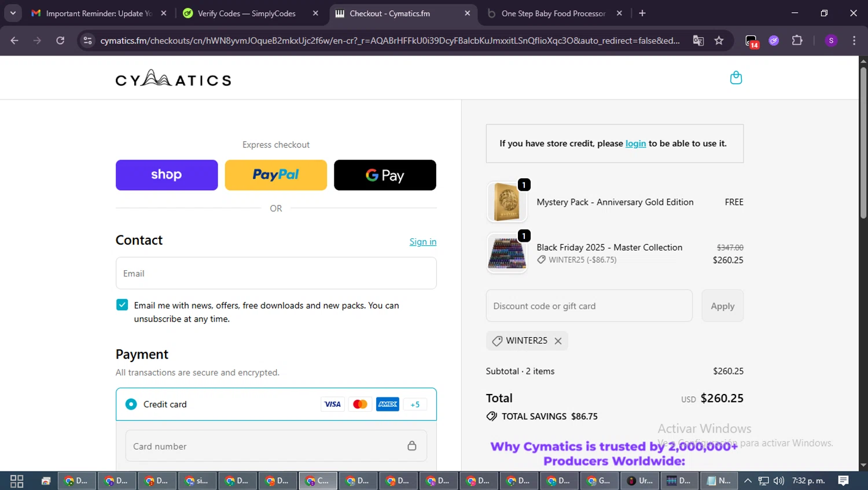Open the Windows Start menu

pyautogui.click(x=17, y=481)
